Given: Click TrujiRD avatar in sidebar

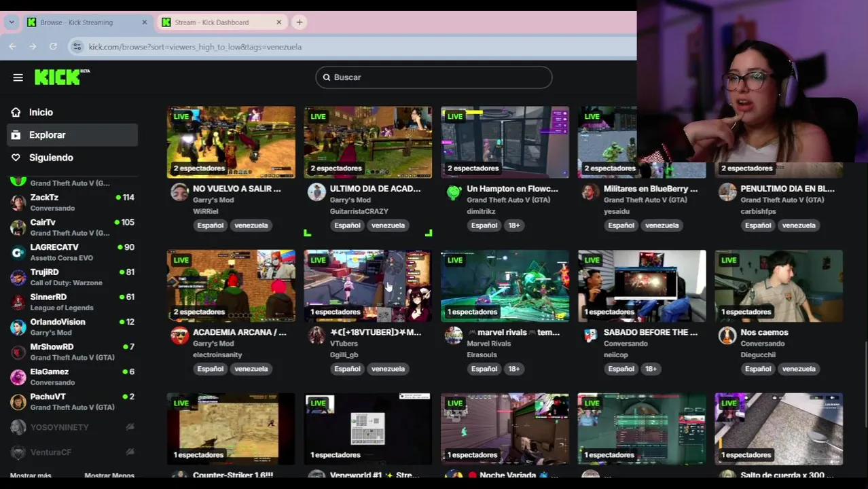Looking at the screenshot, I should [18, 277].
